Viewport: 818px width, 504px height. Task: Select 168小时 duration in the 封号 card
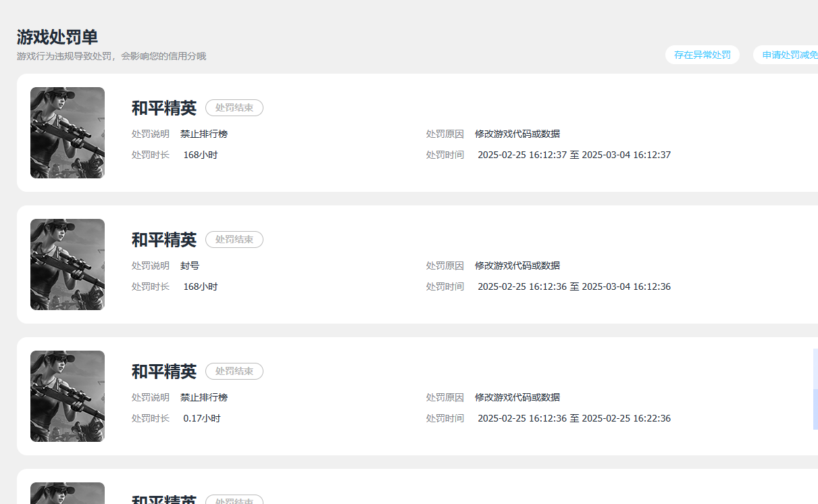pos(201,286)
